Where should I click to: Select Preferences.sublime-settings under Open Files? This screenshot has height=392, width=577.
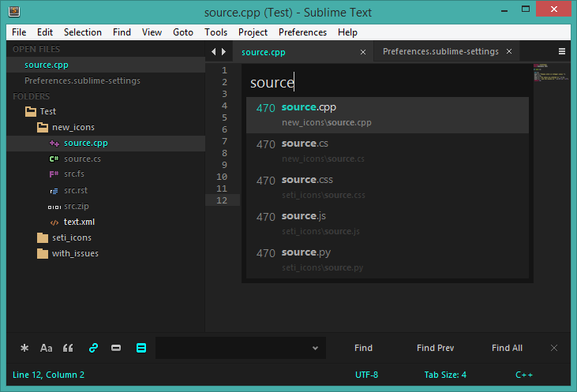pos(82,80)
